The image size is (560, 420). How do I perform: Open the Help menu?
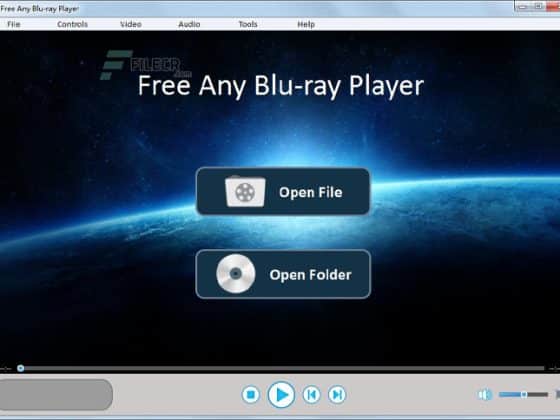pos(306,24)
